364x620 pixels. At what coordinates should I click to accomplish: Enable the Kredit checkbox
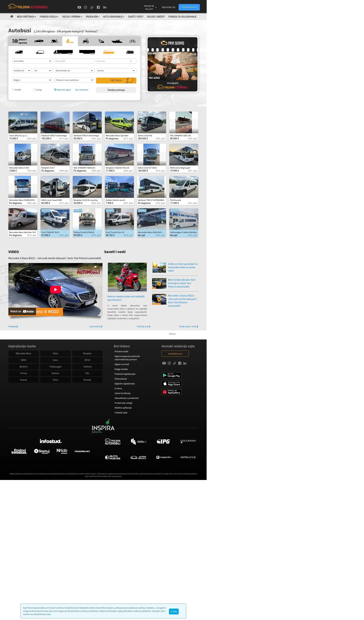(x=14, y=90)
